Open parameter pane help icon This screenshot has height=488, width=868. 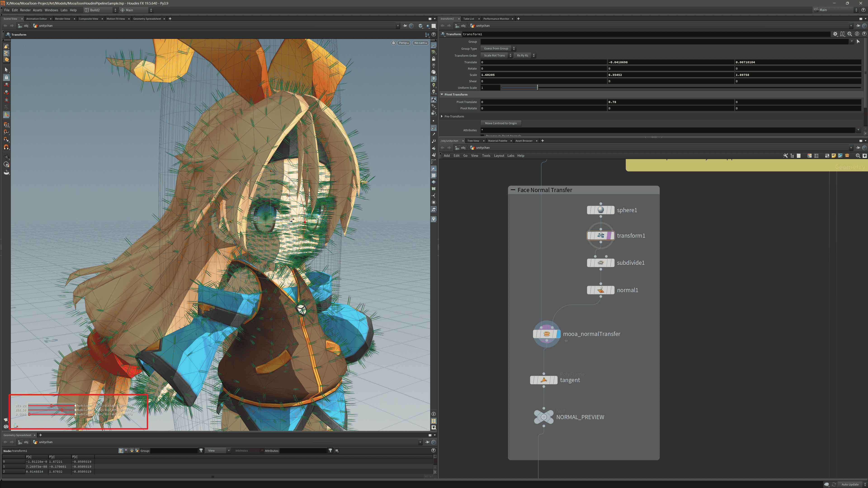point(864,34)
